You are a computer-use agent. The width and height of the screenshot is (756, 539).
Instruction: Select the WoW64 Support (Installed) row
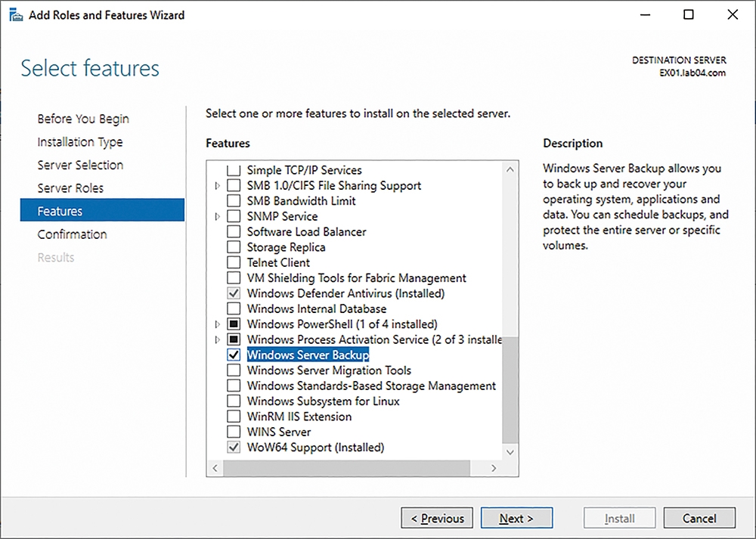coord(315,448)
